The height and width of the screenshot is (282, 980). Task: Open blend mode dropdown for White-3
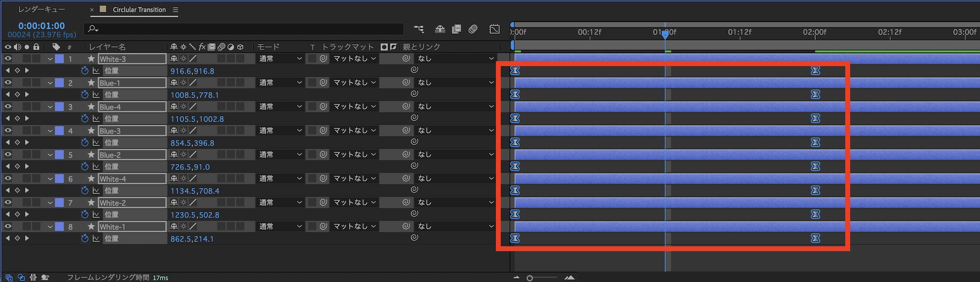pos(280,58)
